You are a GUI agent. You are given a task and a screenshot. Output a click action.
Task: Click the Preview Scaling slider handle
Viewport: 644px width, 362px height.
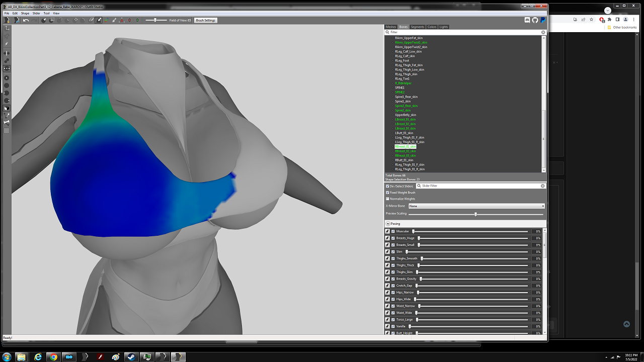(475, 214)
